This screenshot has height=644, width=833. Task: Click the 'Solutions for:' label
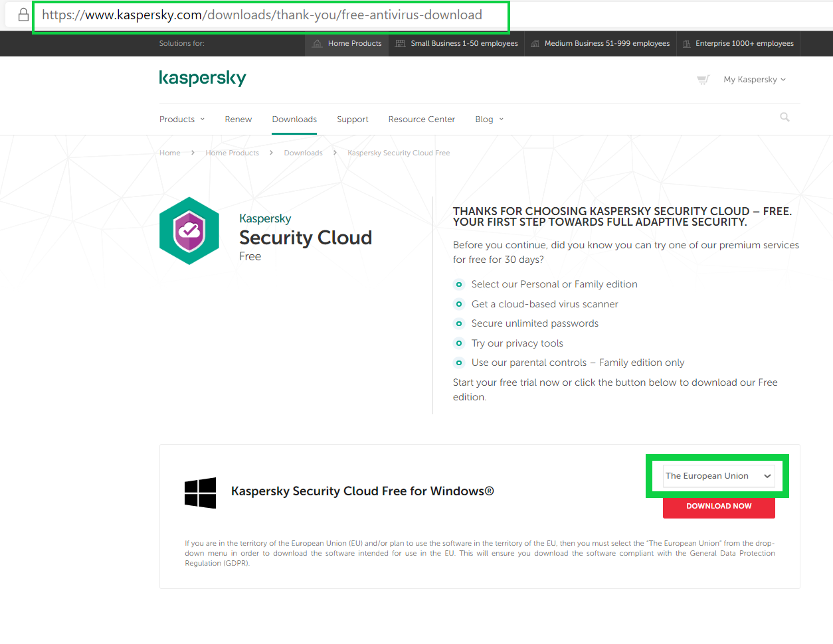pos(182,44)
